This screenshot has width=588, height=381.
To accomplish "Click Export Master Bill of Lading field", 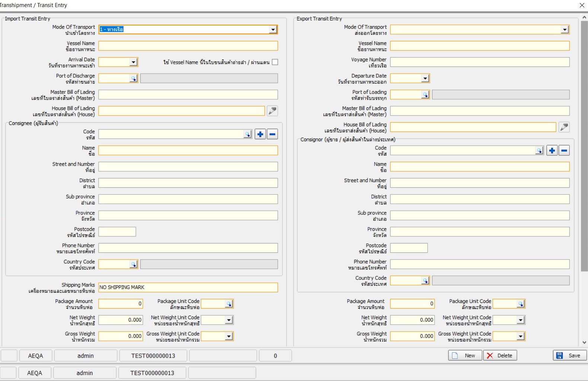I will 480,111.
